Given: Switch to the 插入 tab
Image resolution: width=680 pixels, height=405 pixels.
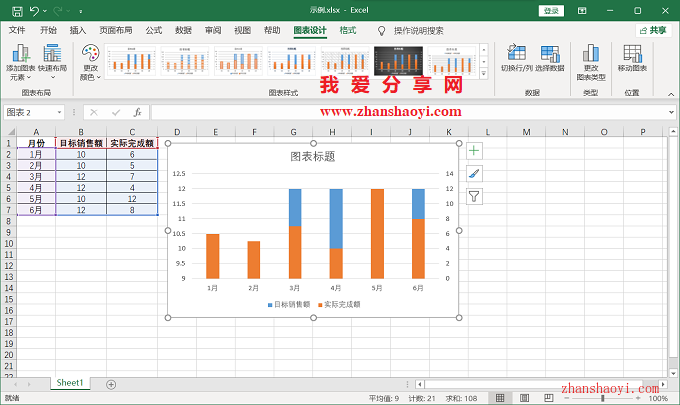Looking at the screenshot, I should point(78,30).
